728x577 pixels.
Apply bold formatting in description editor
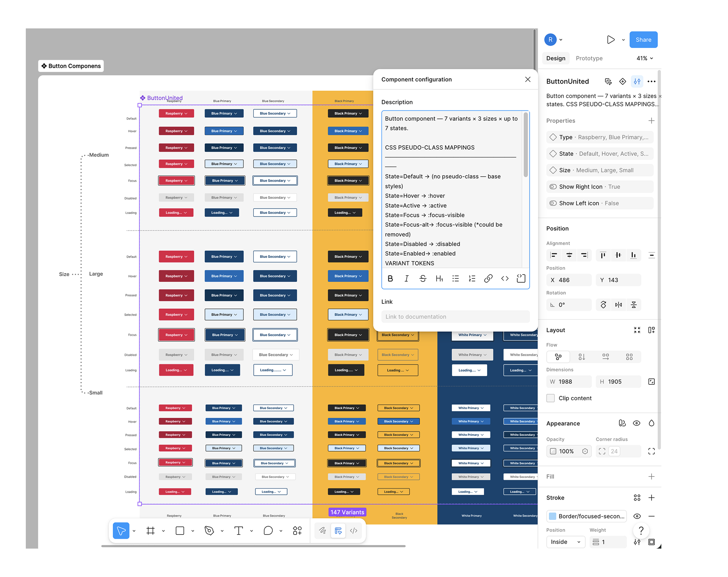click(x=390, y=278)
